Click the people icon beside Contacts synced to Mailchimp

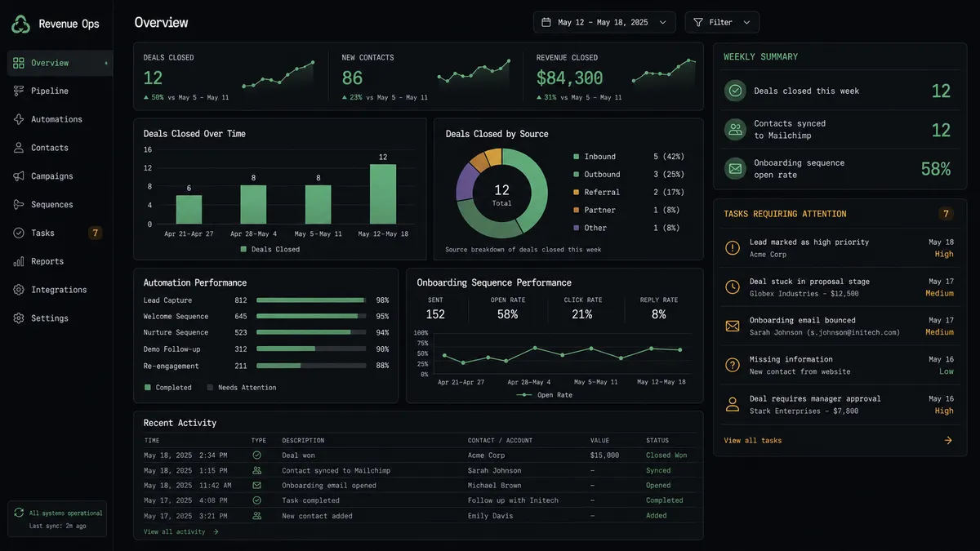[x=735, y=130]
